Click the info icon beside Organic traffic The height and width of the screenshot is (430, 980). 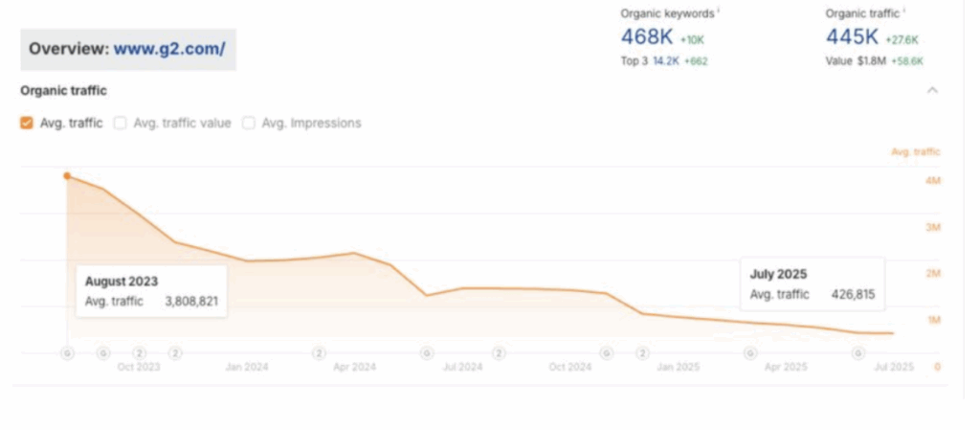click(904, 11)
